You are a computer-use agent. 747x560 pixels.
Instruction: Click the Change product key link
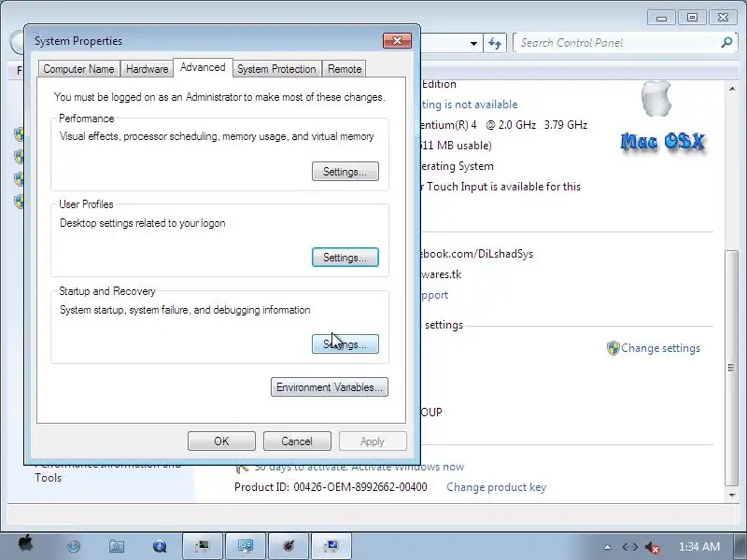(x=496, y=487)
